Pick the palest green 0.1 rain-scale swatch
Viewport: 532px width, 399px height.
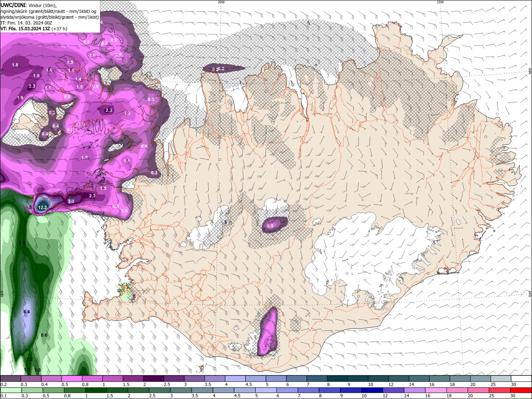coord(10,390)
